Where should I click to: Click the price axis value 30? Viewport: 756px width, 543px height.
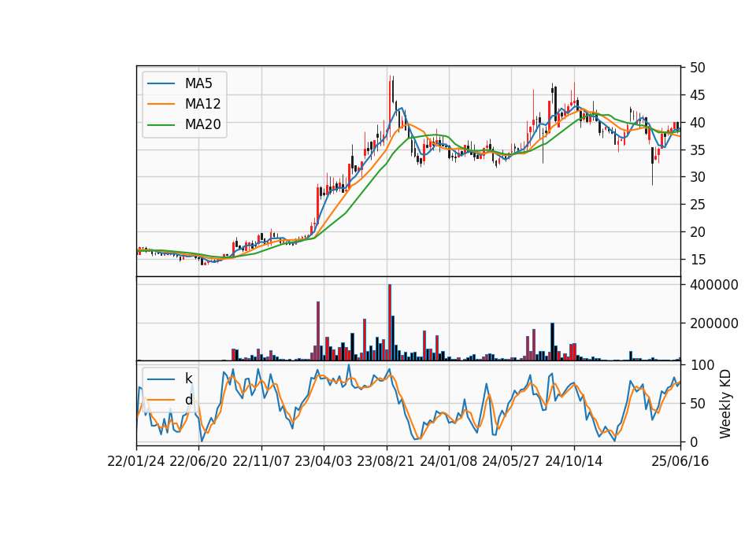click(x=697, y=177)
